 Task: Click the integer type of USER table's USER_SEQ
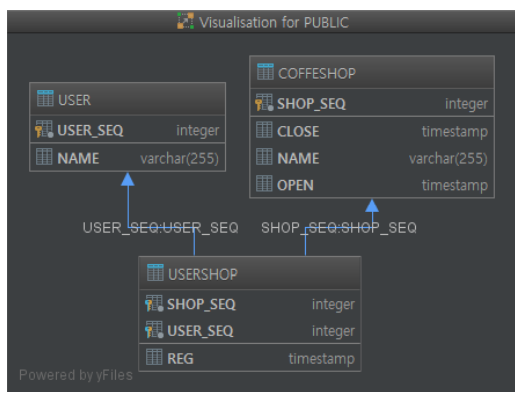(x=198, y=131)
